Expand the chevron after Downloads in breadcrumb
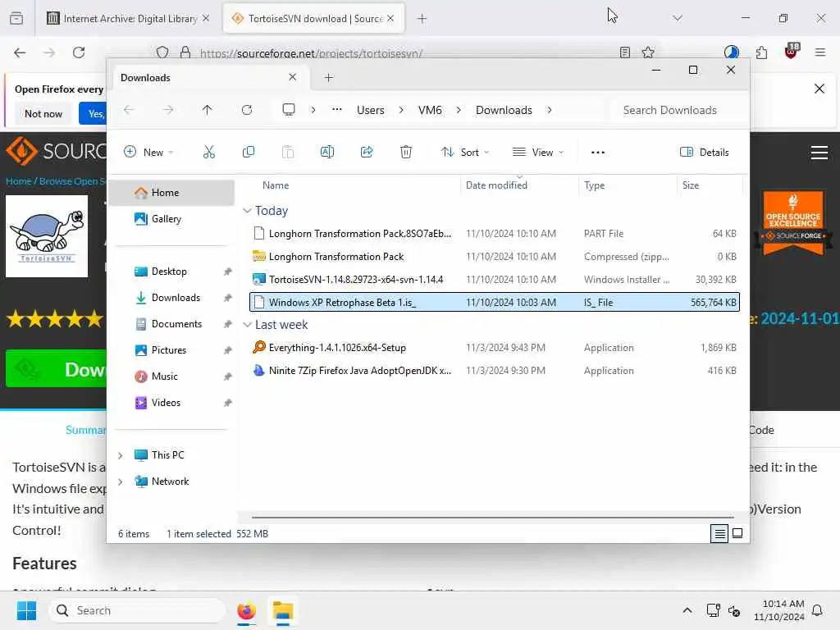This screenshot has width=840, height=630. click(x=549, y=110)
